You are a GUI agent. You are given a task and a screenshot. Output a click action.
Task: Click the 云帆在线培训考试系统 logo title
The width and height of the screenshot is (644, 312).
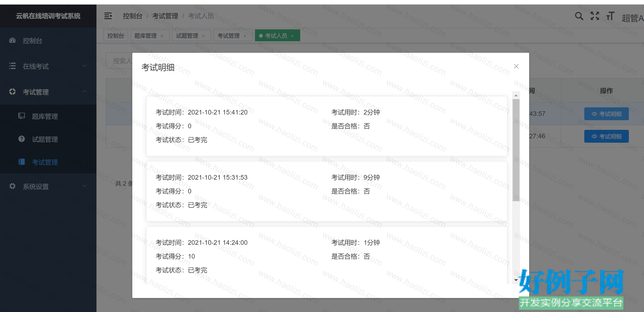coord(48,16)
